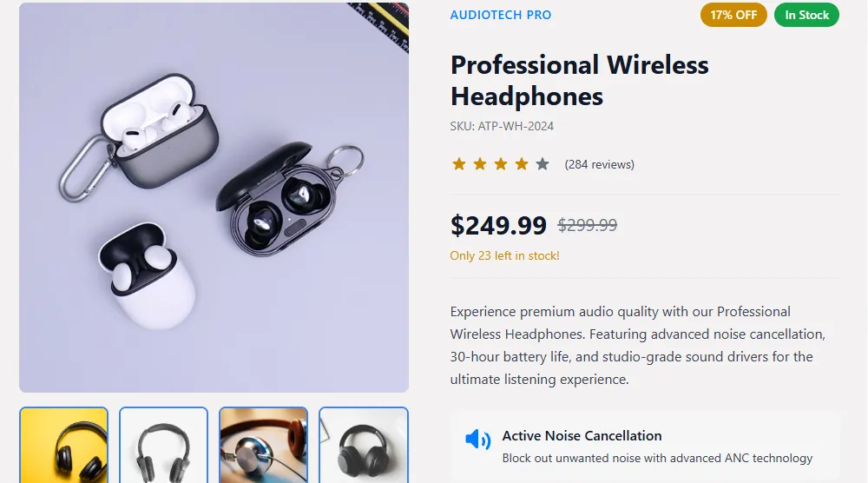Click the second gold rating star
Screen dimensions: 868x483
(x=480, y=164)
